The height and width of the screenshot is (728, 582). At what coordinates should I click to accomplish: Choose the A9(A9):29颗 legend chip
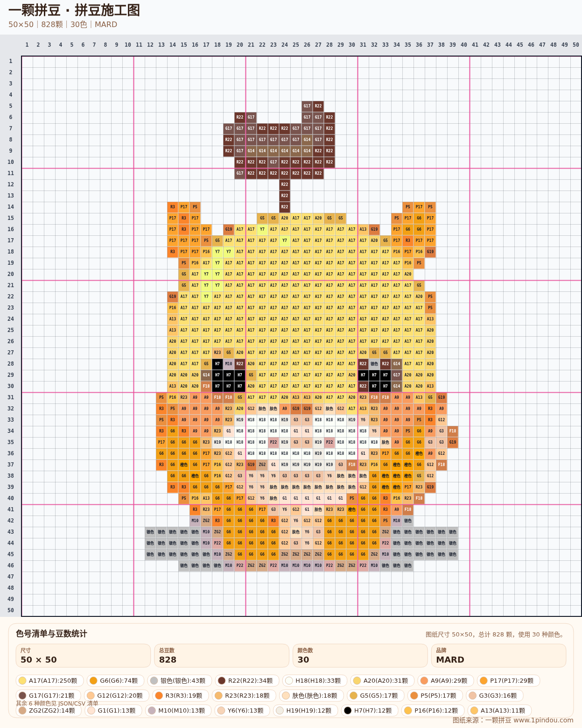tap(446, 680)
